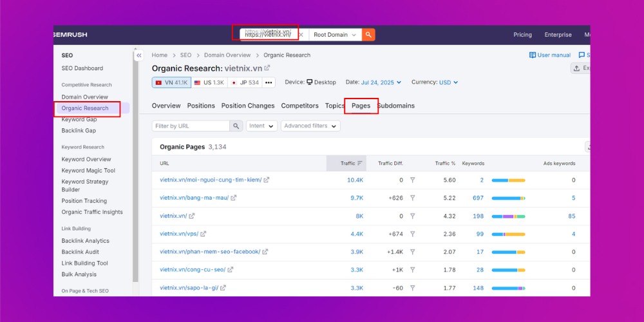Open Position Tracking in sidebar
The image size is (644, 322).
84,201
